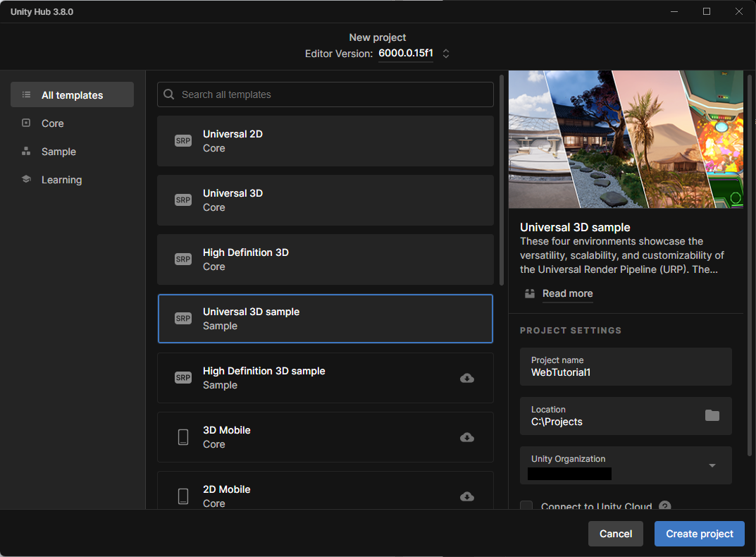Expand the Unity Organization dropdown
756x557 pixels.
(712, 465)
